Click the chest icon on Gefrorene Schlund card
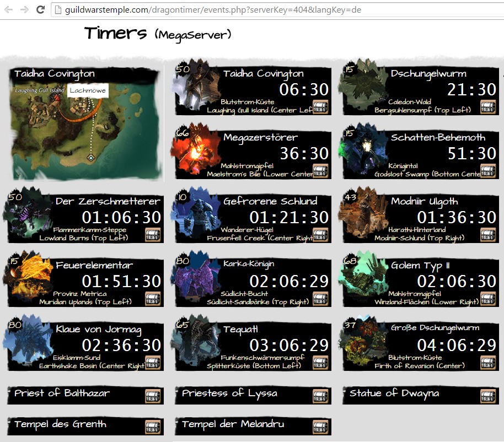The width and height of the screenshot is (504, 442). tap(320, 235)
